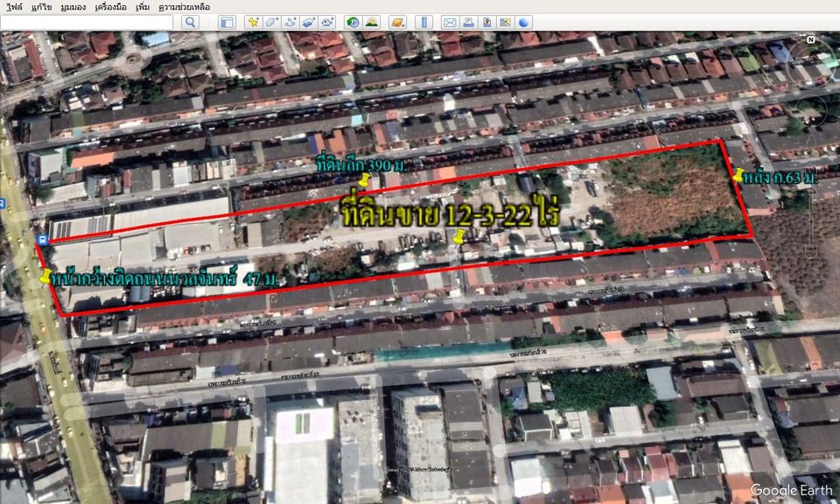Viewport: 840px width, 504px height.
Task: Click the label หน้ากว้างติดถนนนวลจันทร์ 47 ม.
Action: click(x=164, y=279)
